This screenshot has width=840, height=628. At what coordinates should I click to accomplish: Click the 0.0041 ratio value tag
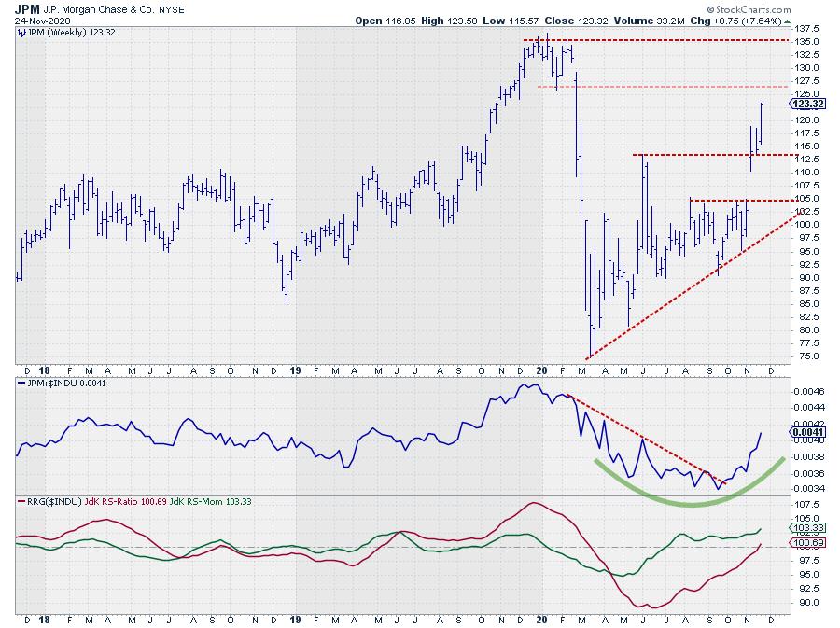tap(805, 433)
